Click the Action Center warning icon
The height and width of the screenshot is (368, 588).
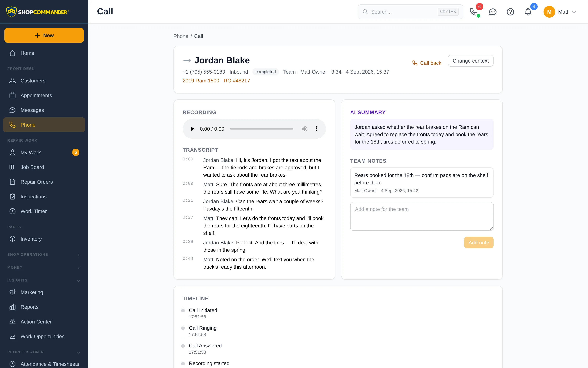[12, 322]
